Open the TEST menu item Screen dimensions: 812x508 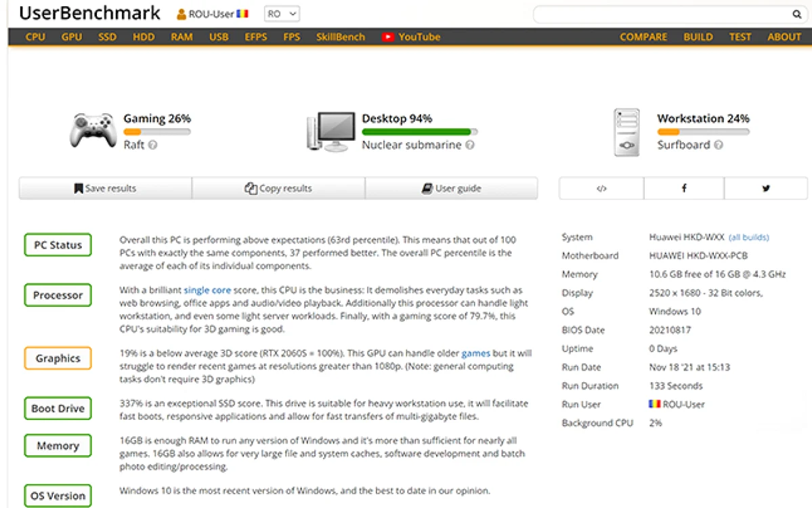740,37
